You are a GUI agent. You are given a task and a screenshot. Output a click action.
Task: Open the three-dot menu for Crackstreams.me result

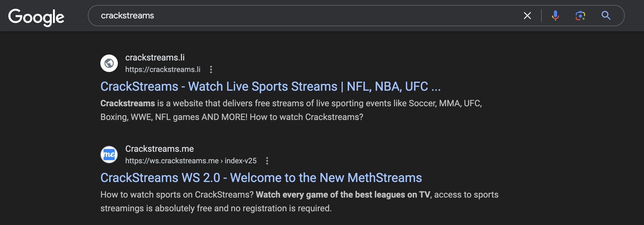pos(267,161)
